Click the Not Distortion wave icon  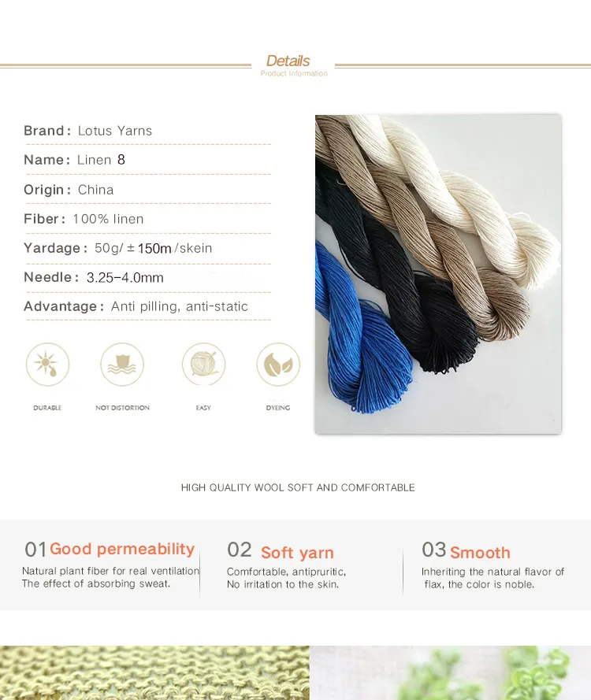[x=122, y=365]
